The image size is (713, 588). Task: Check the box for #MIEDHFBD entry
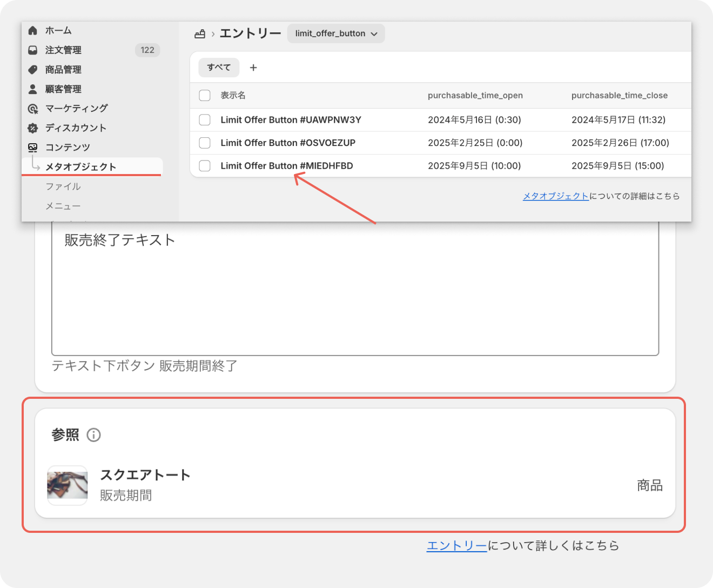[x=205, y=166]
